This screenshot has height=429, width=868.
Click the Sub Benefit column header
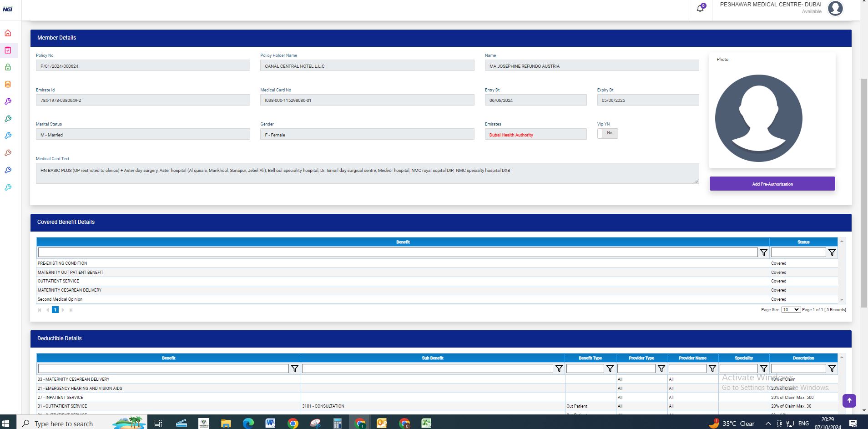click(432, 358)
